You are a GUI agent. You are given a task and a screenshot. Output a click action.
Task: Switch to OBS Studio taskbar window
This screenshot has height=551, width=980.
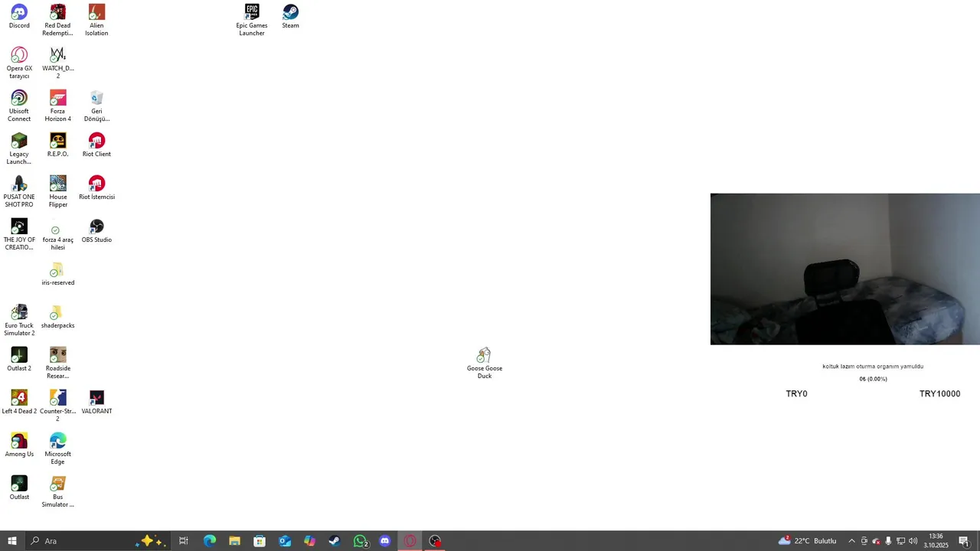[x=435, y=541]
